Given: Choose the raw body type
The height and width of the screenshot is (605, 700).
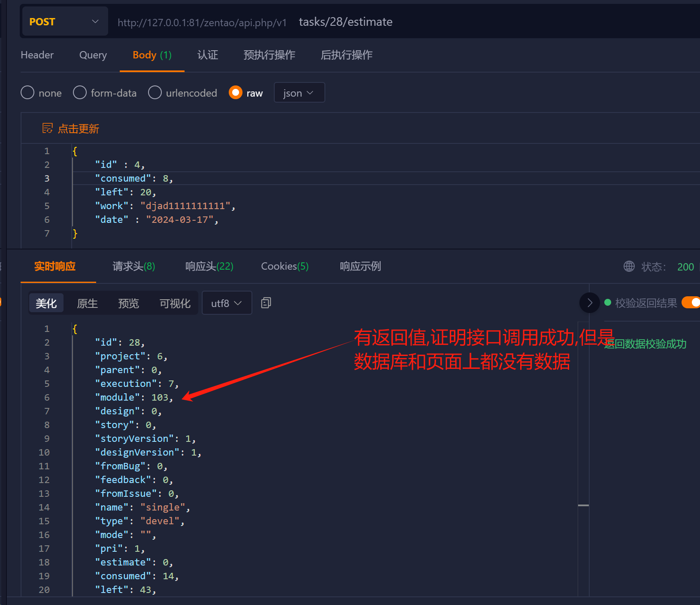Looking at the screenshot, I should coord(236,93).
